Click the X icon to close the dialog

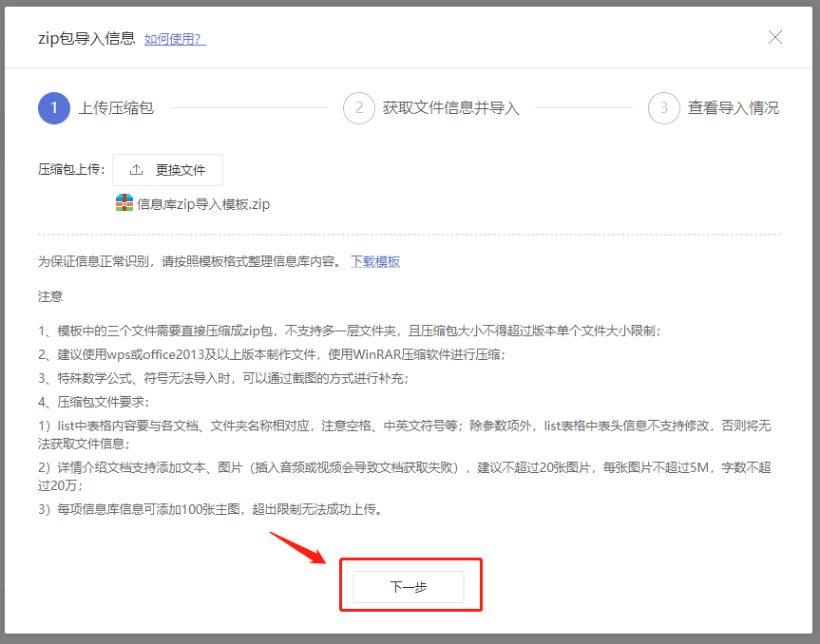coord(775,37)
